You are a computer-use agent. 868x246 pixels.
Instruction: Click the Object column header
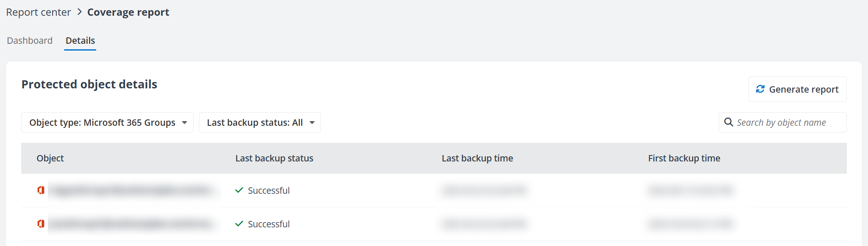click(50, 158)
